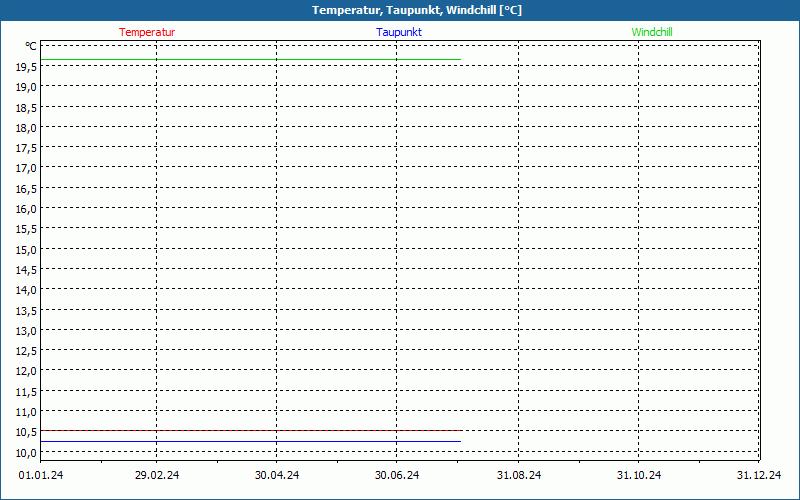Click the 14,0 y-axis value
The image size is (800, 500).
tap(26, 290)
